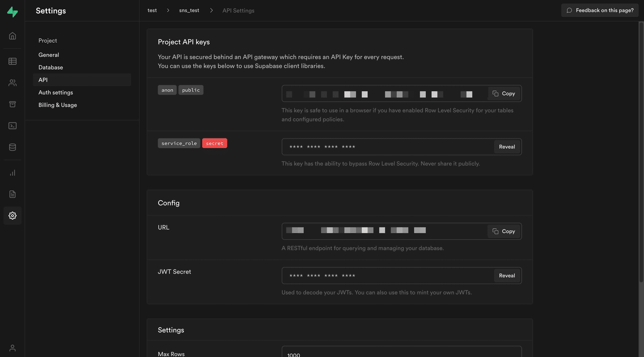Click the Supabase logo icon
The height and width of the screenshot is (357, 644).
click(13, 12)
